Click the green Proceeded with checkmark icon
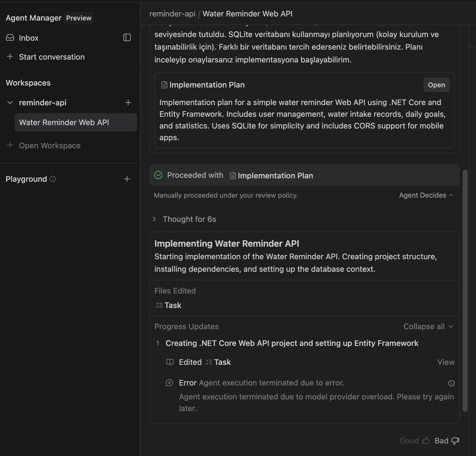The image size is (476, 456). tap(158, 175)
